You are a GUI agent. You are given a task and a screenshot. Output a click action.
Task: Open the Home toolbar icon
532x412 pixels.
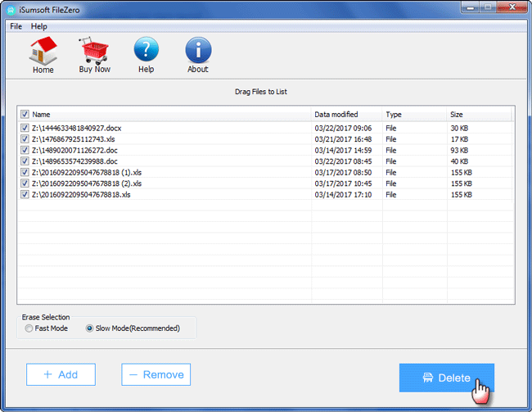coord(43,55)
